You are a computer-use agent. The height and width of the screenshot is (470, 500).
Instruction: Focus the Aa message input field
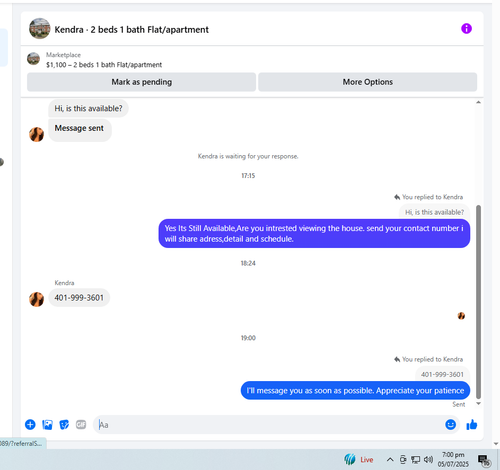268,424
